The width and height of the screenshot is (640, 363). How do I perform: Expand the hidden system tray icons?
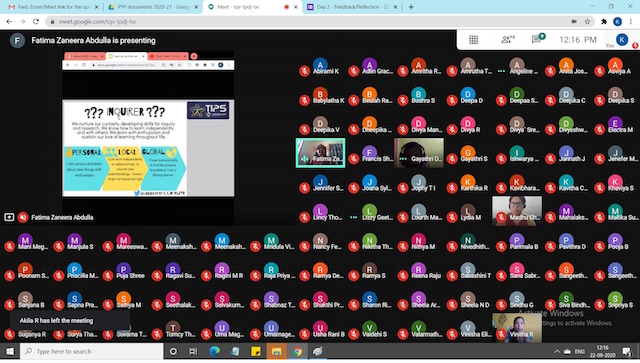557,352
